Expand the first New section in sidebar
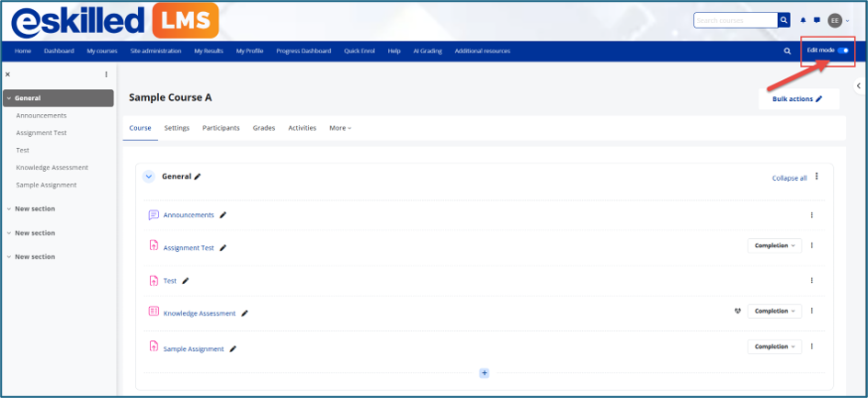The width and height of the screenshot is (868, 398). (x=9, y=209)
